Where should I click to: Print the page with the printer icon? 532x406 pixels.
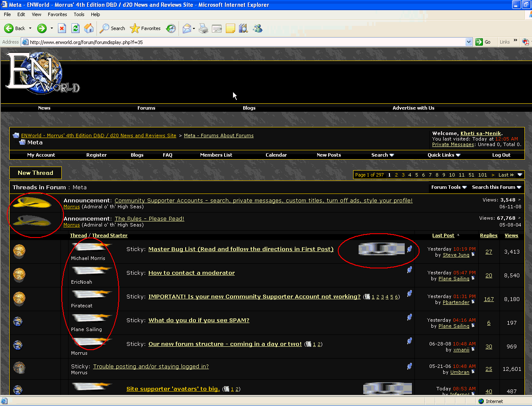pyautogui.click(x=203, y=28)
